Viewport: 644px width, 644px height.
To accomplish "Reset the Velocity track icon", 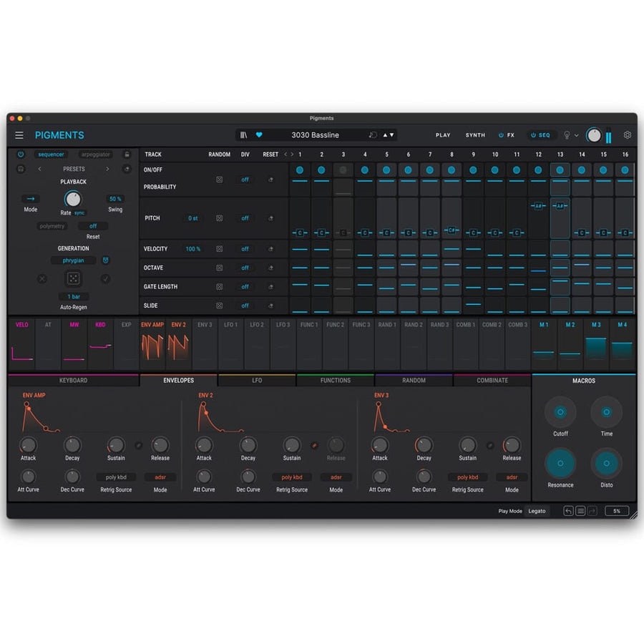I will (270, 249).
